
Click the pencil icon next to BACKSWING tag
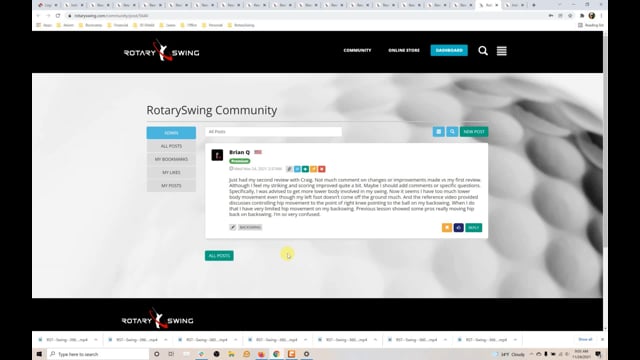click(233, 227)
